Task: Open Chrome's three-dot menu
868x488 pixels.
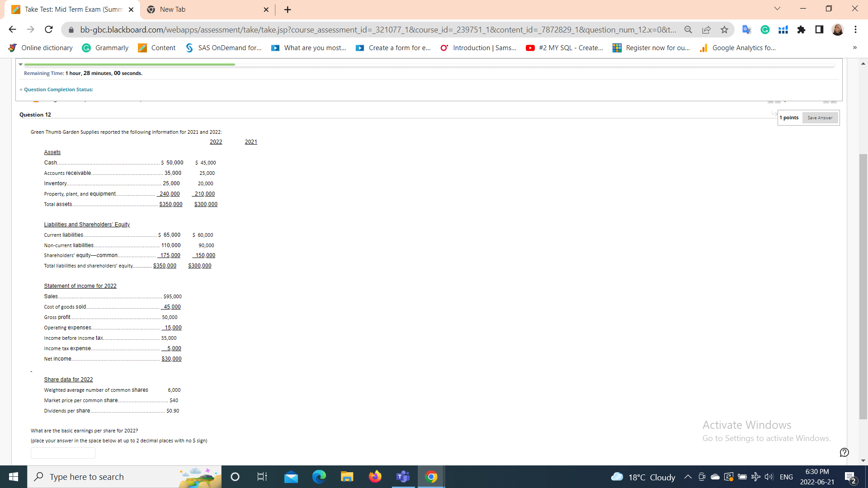Action: click(x=855, y=29)
